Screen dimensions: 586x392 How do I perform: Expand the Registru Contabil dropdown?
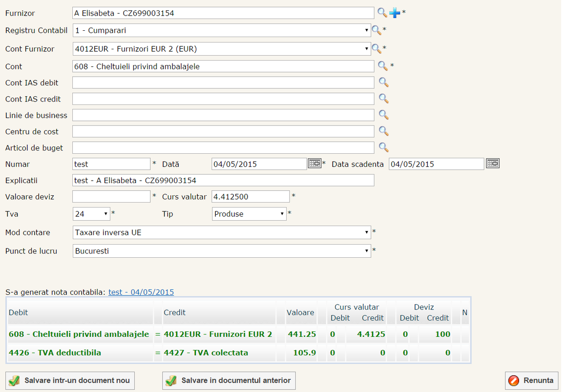coord(221,30)
